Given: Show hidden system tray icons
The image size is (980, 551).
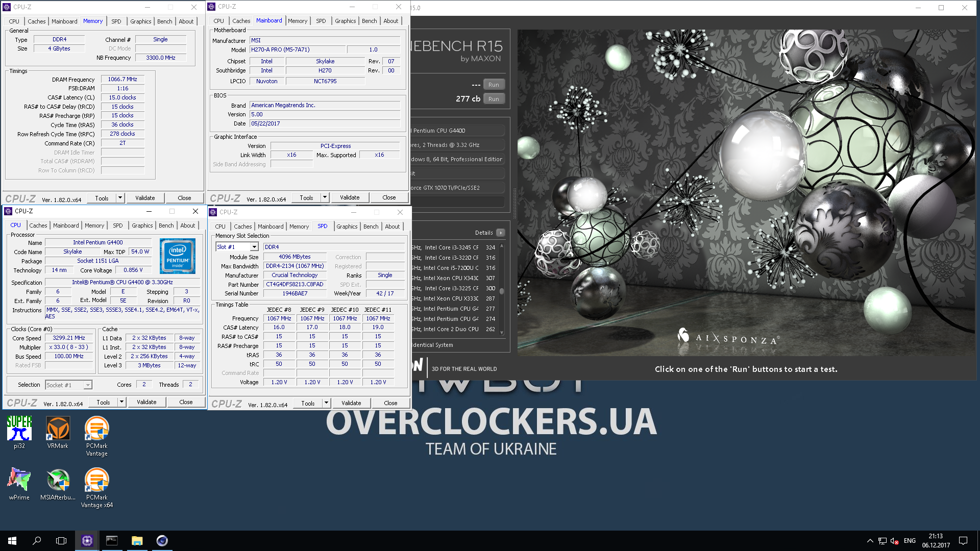Looking at the screenshot, I should coord(870,541).
